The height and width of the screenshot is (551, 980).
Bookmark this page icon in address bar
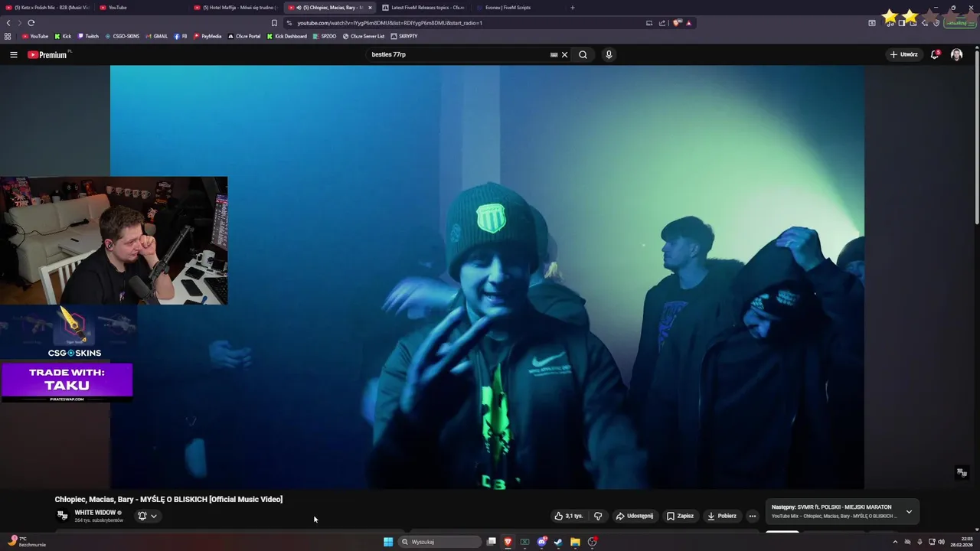274,23
